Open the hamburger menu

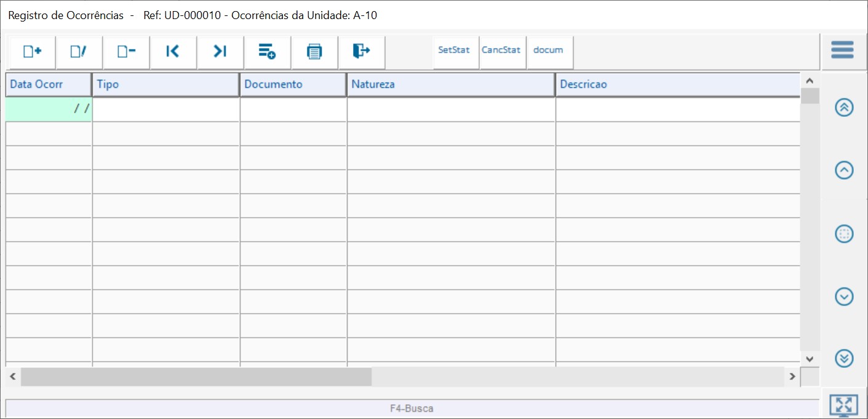pyautogui.click(x=842, y=50)
